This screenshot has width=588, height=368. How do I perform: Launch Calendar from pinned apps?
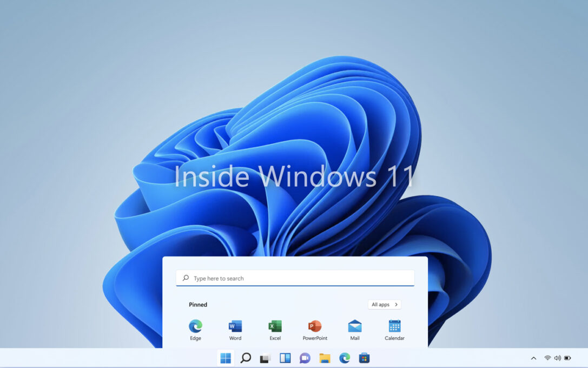[394, 326]
